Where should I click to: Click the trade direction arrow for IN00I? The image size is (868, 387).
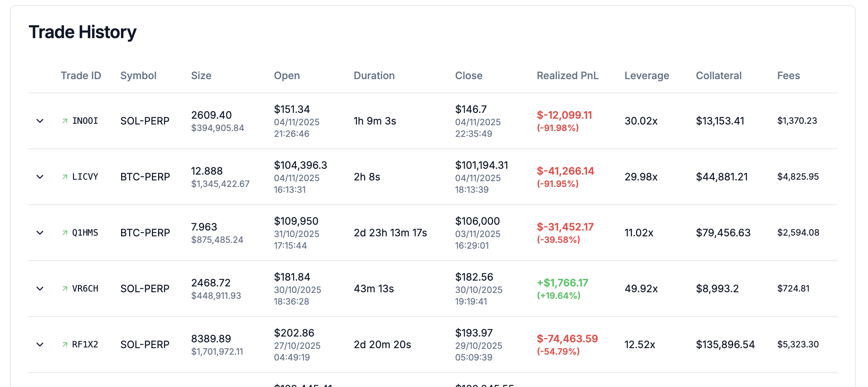coord(66,120)
